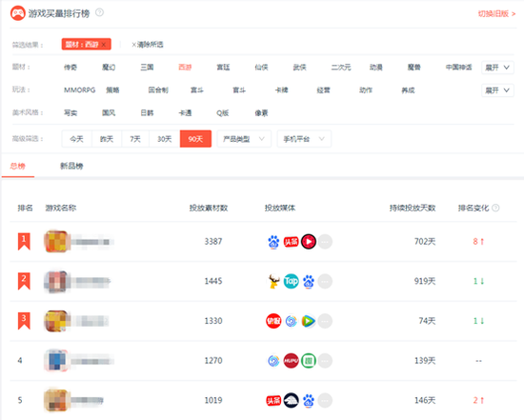Select the 90天 time range
Viewport: 524px width, 420px height.
tap(195, 139)
